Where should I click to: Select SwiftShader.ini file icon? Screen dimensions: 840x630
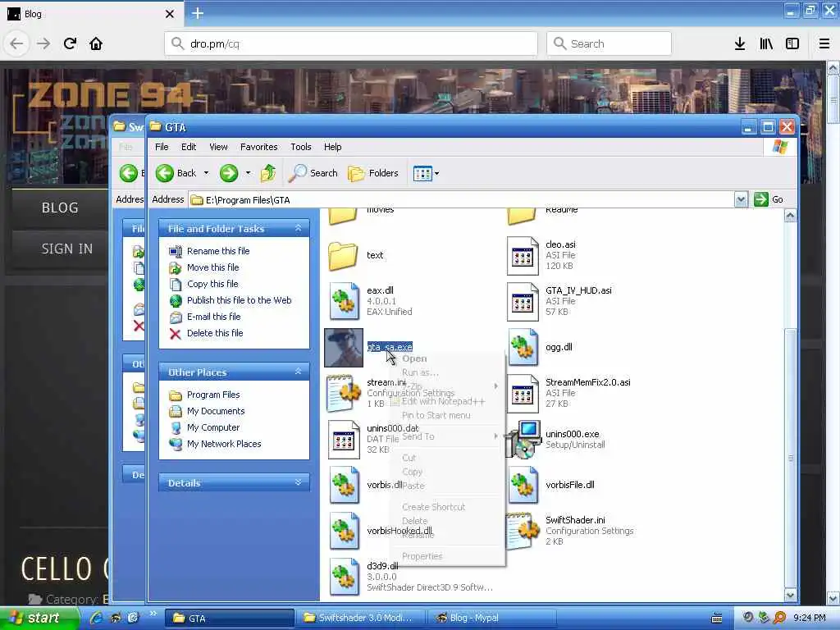click(x=523, y=531)
